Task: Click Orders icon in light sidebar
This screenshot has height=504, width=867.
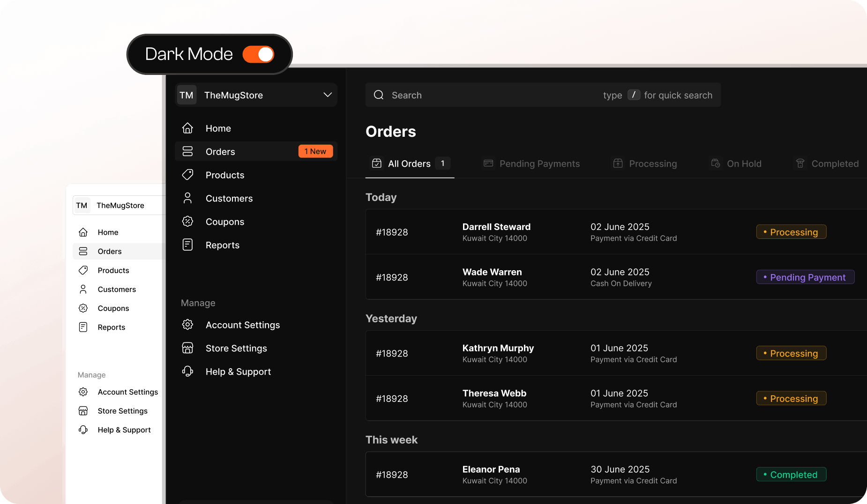Action: (x=83, y=251)
